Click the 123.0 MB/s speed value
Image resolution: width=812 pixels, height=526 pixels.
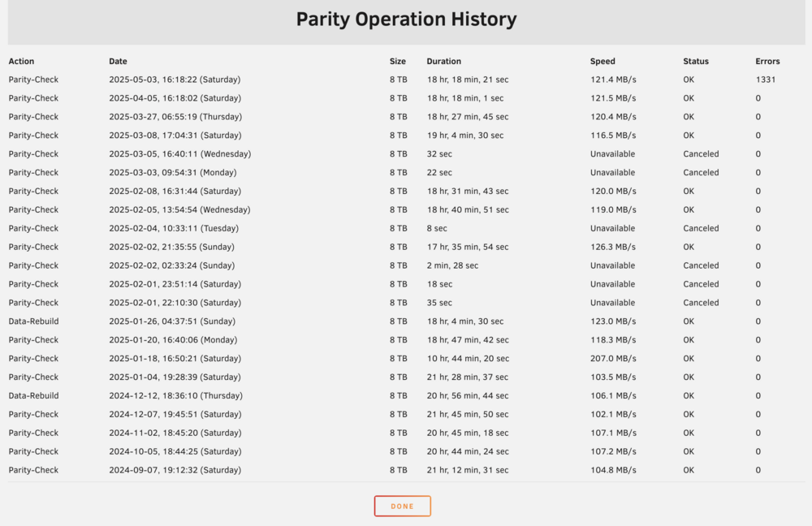pyautogui.click(x=613, y=321)
